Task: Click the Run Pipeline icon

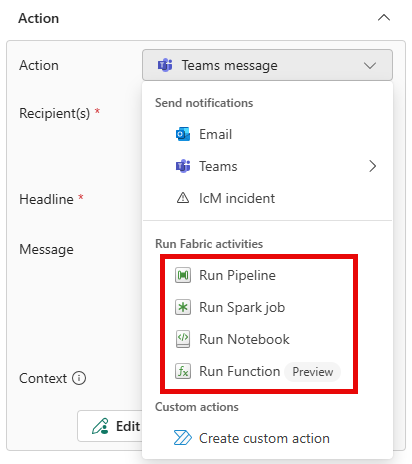Action: click(x=183, y=275)
